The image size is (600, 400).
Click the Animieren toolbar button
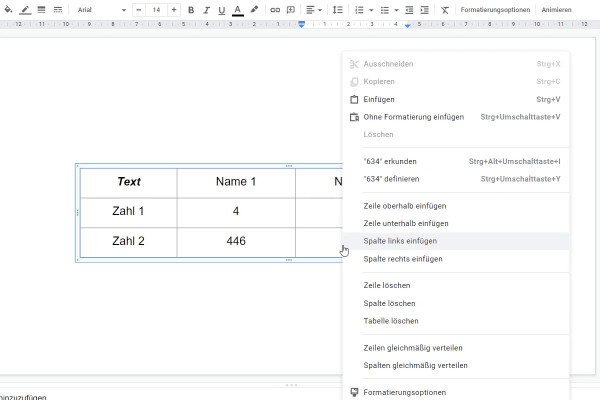(x=556, y=10)
